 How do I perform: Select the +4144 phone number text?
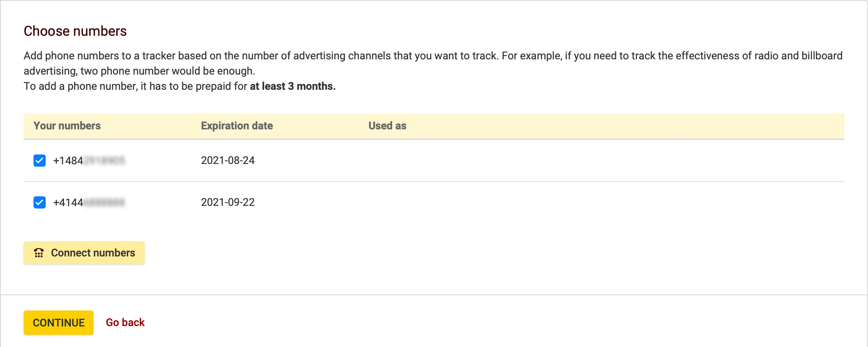click(x=88, y=202)
